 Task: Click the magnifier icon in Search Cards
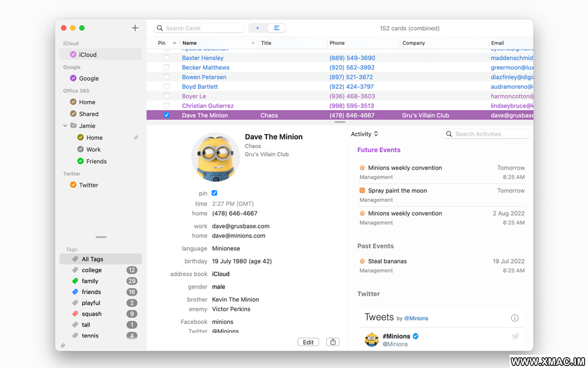(x=160, y=28)
